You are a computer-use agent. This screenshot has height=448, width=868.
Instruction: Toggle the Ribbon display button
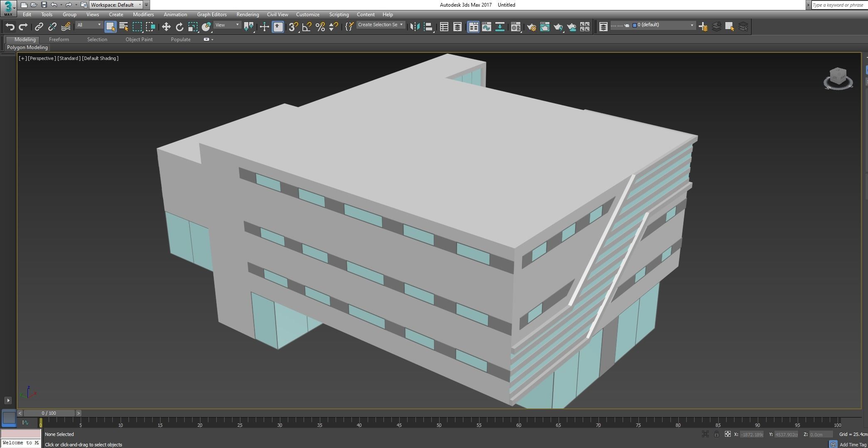(473, 27)
